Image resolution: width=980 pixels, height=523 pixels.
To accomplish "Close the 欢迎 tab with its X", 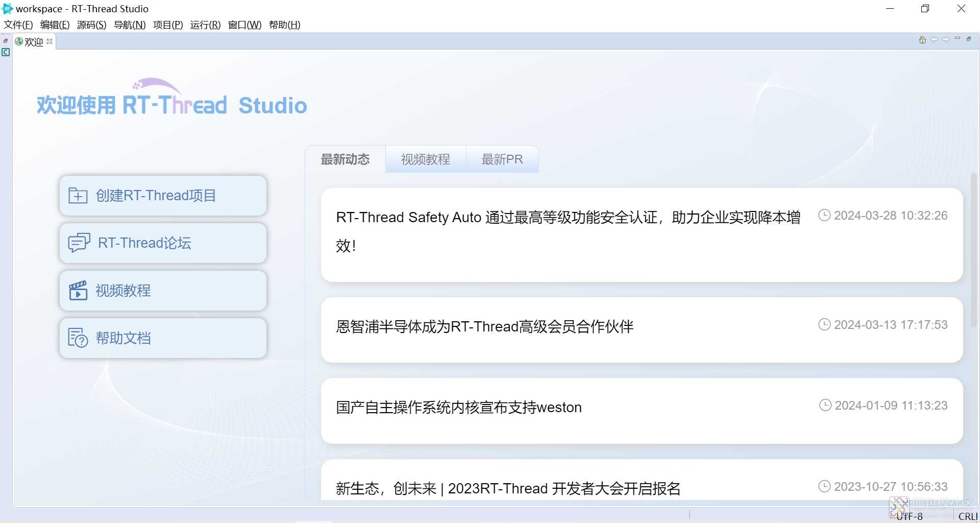I will (50, 41).
